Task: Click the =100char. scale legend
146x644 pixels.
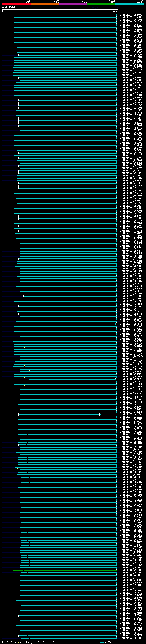Action: 108,642
